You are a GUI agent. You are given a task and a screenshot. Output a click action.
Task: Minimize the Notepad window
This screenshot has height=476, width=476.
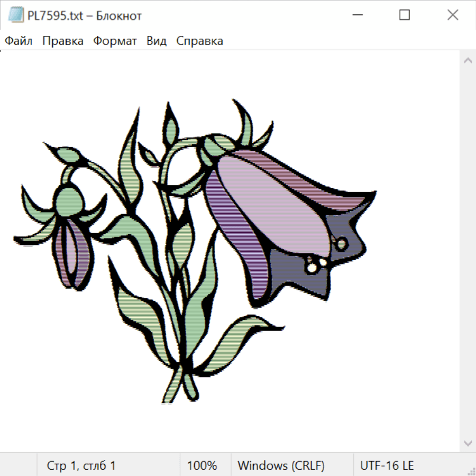click(356, 15)
